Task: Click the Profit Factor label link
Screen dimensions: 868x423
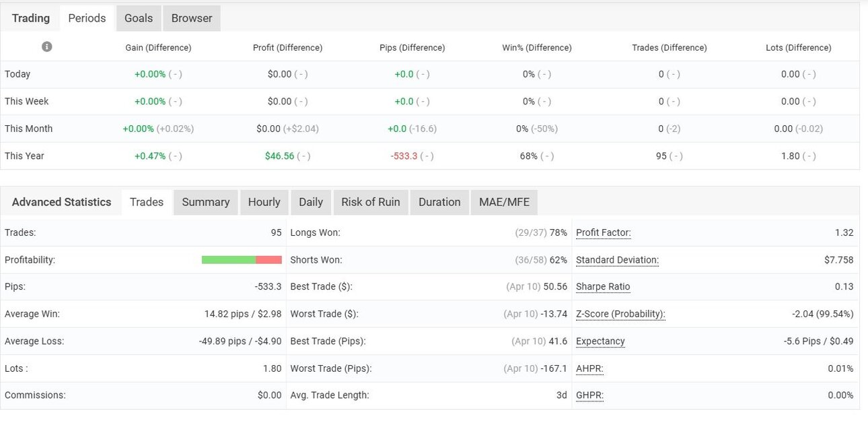Action: [604, 232]
